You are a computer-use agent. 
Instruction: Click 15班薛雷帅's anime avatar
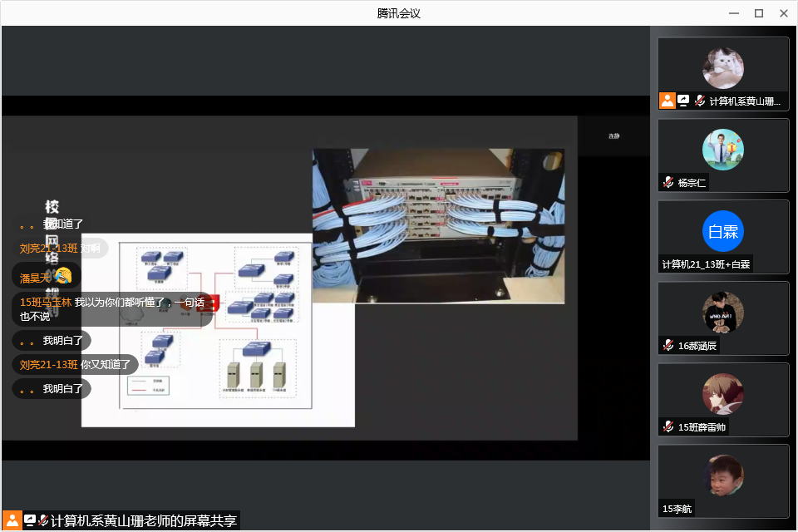pos(722,394)
